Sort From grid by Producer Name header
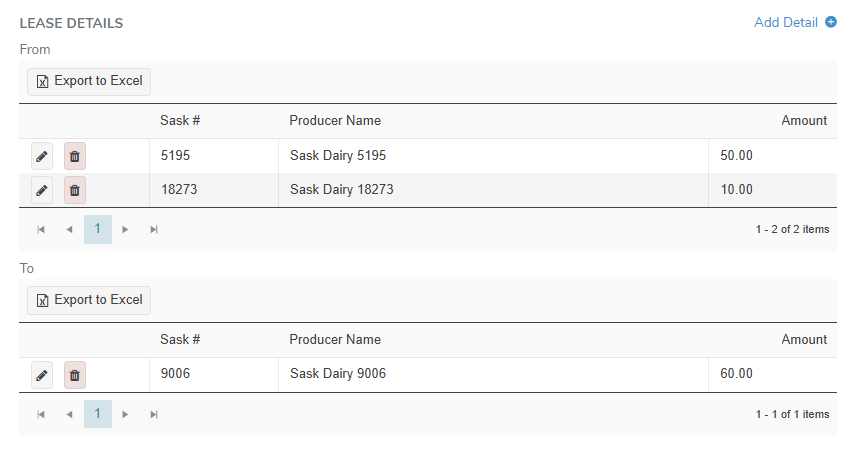This screenshot has width=851, height=449. point(335,121)
